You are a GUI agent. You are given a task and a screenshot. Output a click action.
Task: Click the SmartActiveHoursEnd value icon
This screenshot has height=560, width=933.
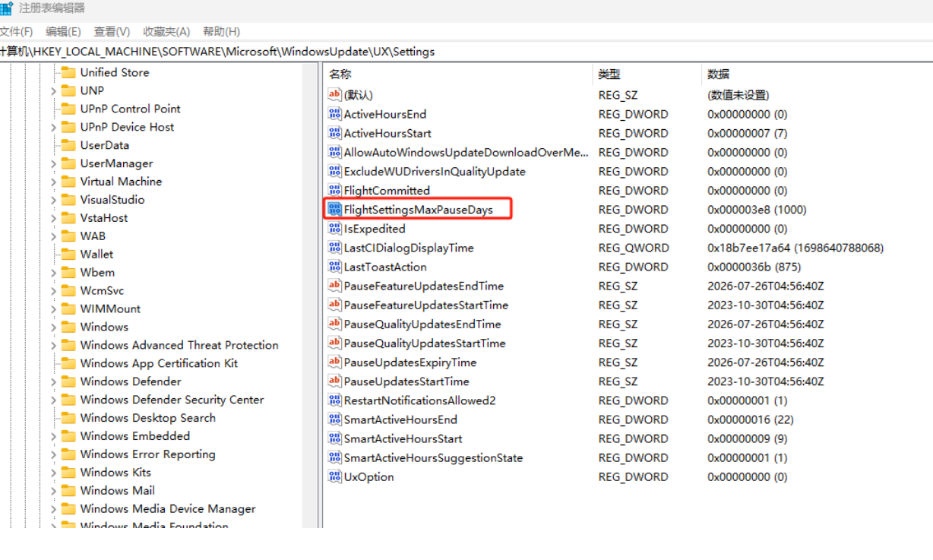click(x=334, y=419)
